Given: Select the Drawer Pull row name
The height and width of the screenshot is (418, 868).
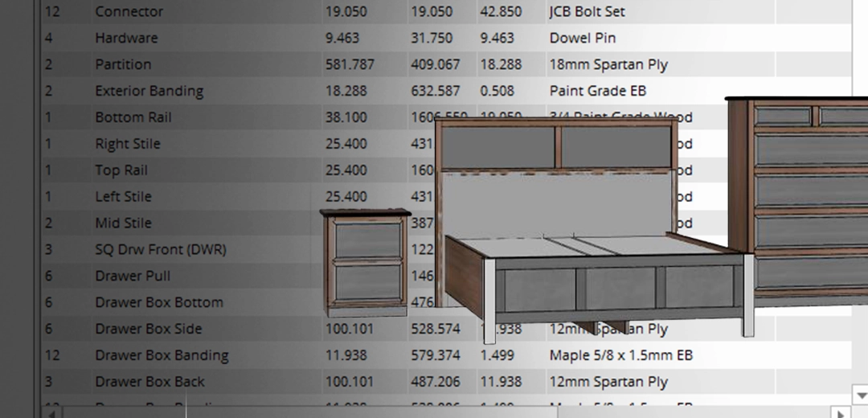Looking at the screenshot, I should 133,277.
